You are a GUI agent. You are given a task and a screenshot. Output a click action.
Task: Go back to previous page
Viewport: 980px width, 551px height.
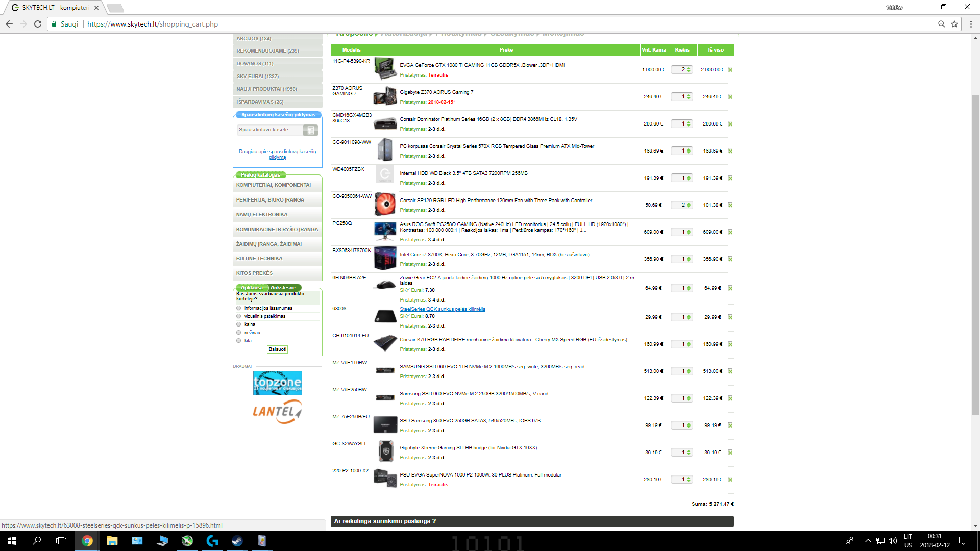9,24
